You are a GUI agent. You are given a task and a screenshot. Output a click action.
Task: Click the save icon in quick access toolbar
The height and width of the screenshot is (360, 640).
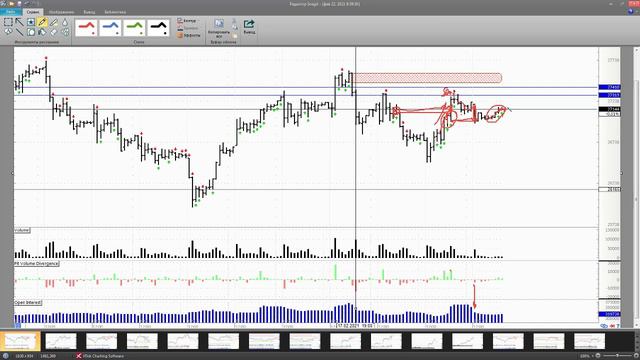click(19, 4)
